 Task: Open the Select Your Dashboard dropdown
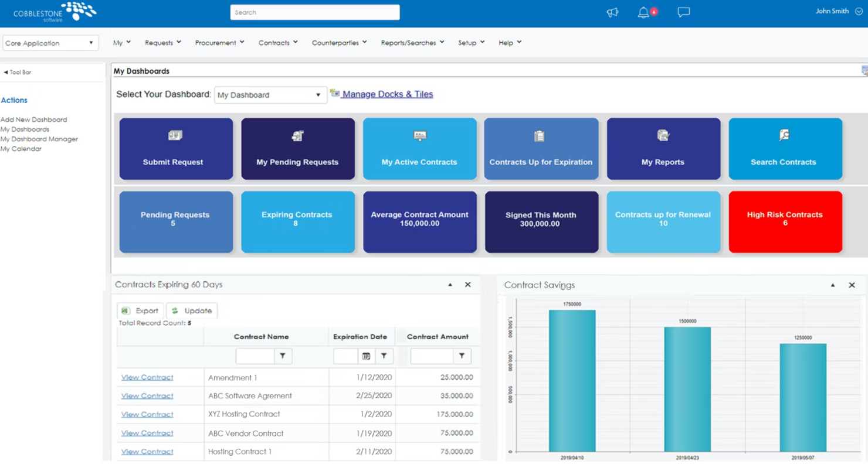[x=318, y=94]
